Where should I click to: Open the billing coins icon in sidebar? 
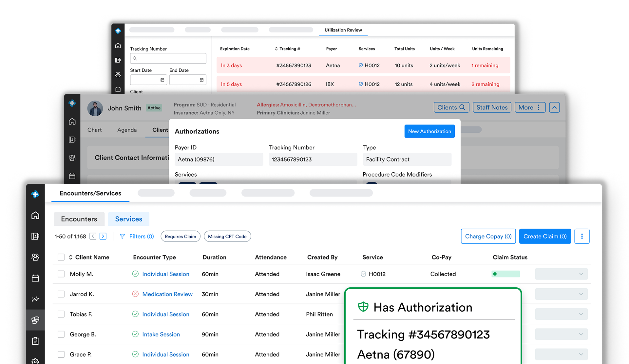click(x=35, y=320)
